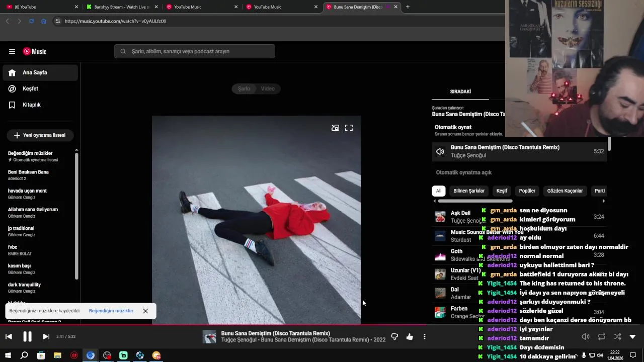
Task: Toggle like on current song
Action: (410, 336)
